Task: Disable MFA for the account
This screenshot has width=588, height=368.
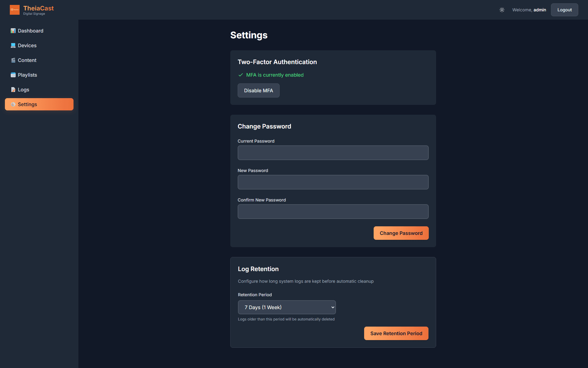Action: coord(258,90)
